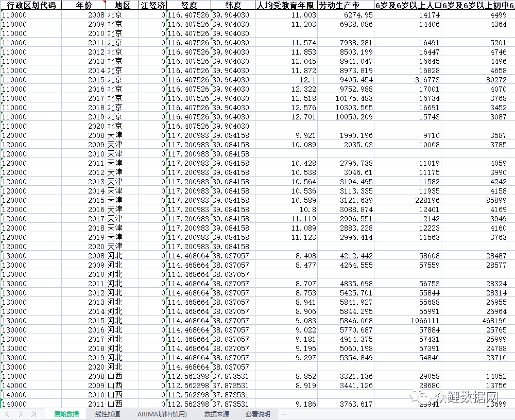The image size is (515, 420).
Task: Switch to the 原始数据 sheet tab
Action: pyautogui.click(x=66, y=414)
